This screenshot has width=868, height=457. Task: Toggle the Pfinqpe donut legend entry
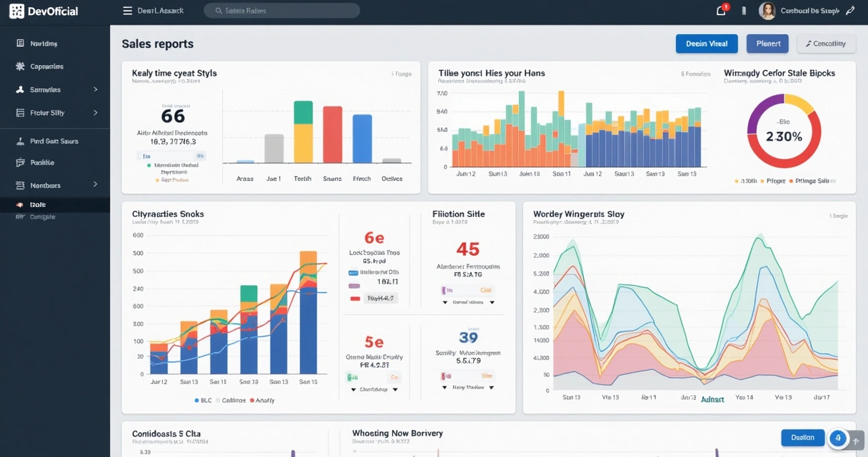[x=772, y=181]
